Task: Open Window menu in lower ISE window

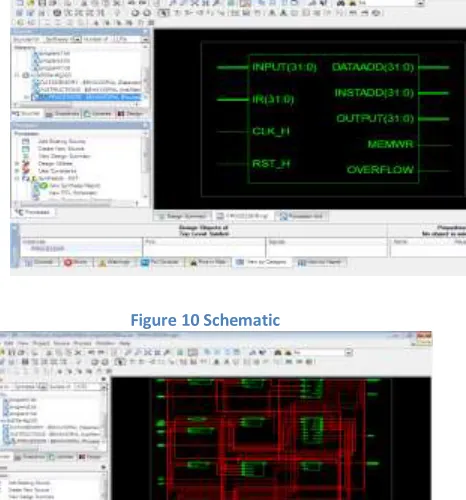Action: (x=105, y=343)
